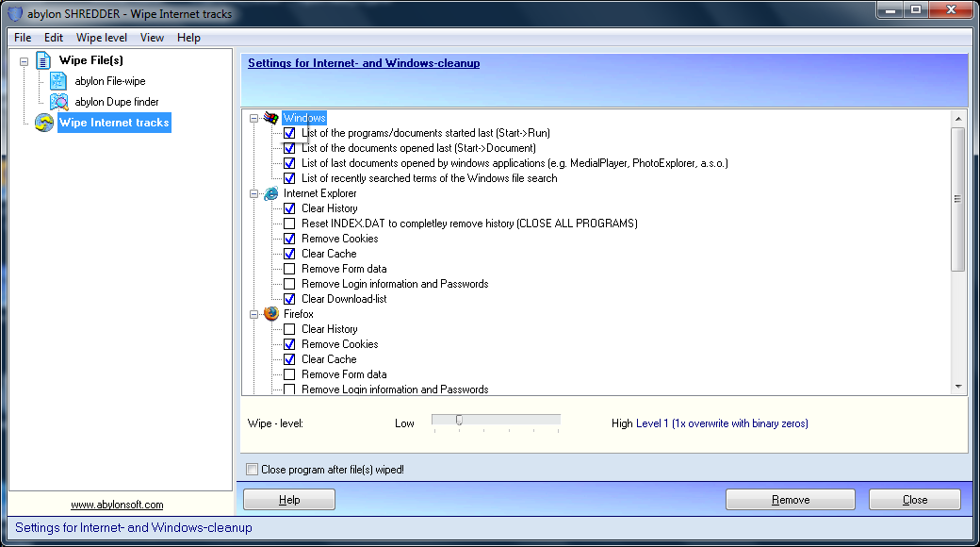Click 'Settings for Internet- and Windows-cleanup' header link
The image size is (980, 547).
pos(364,63)
